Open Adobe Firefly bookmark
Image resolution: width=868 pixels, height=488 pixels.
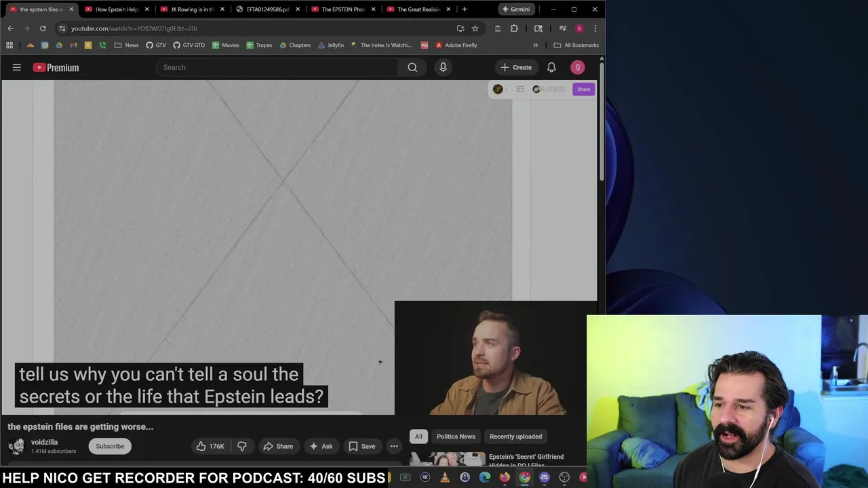[456, 45]
